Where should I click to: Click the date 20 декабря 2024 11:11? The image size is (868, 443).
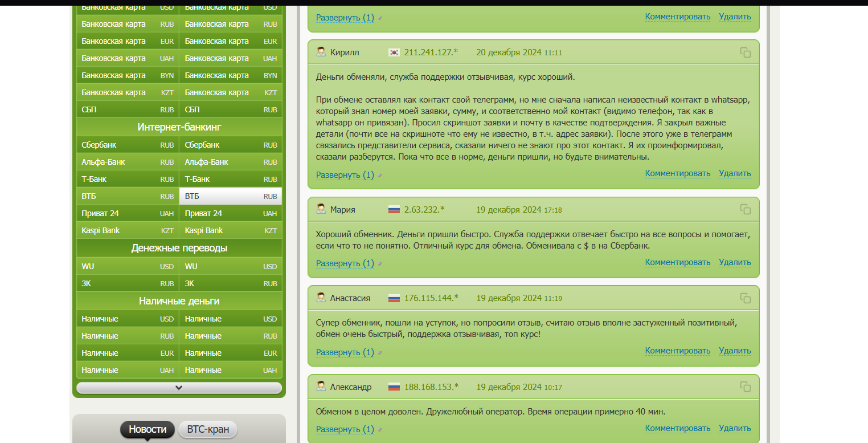[x=519, y=52]
